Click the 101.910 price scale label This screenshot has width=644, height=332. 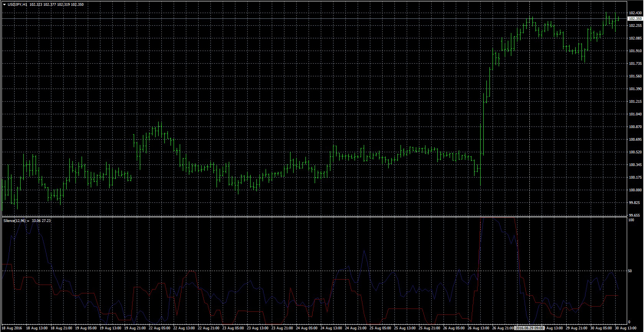point(635,51)
